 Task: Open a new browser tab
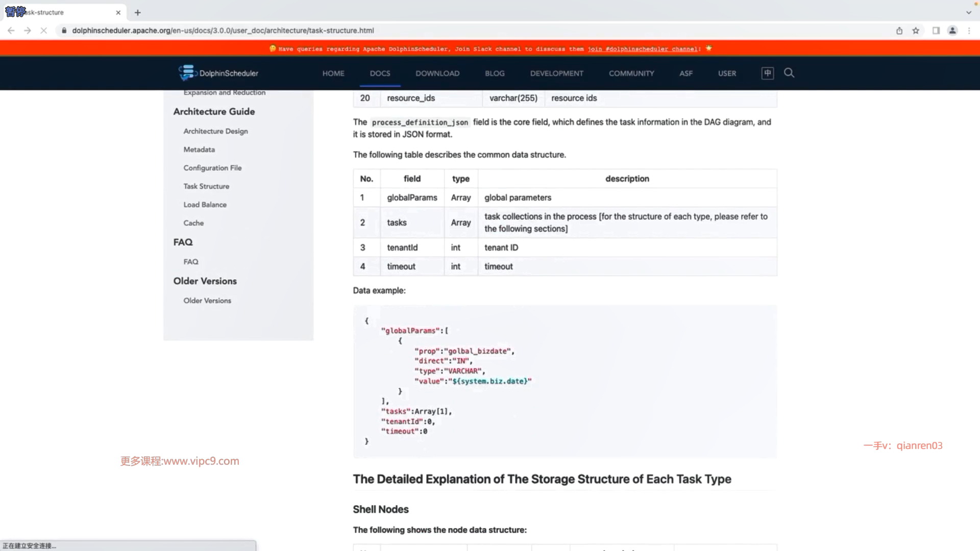137,12
